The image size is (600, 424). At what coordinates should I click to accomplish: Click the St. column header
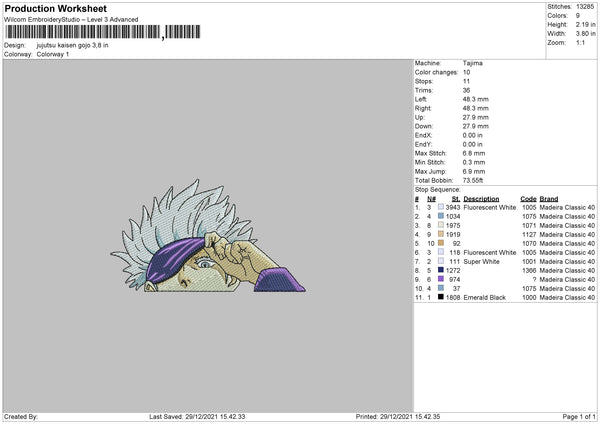click(456, 199)
